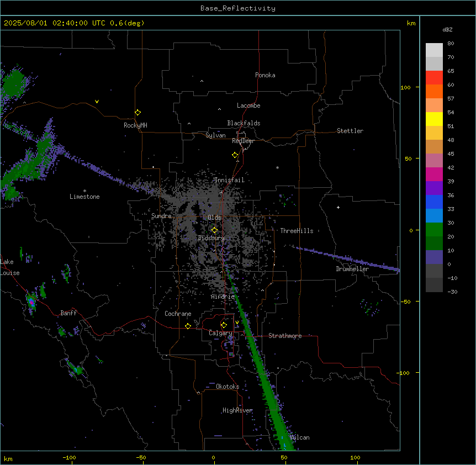Click the Olds town label

[x=214, y=218]
